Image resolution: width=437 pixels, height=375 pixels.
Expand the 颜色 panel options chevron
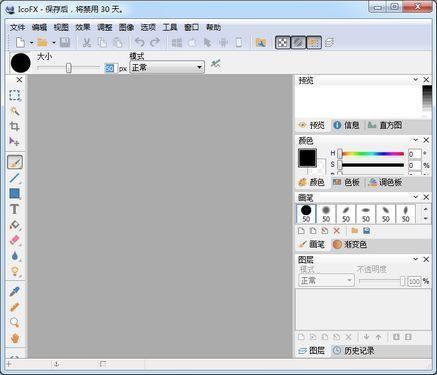415,140
